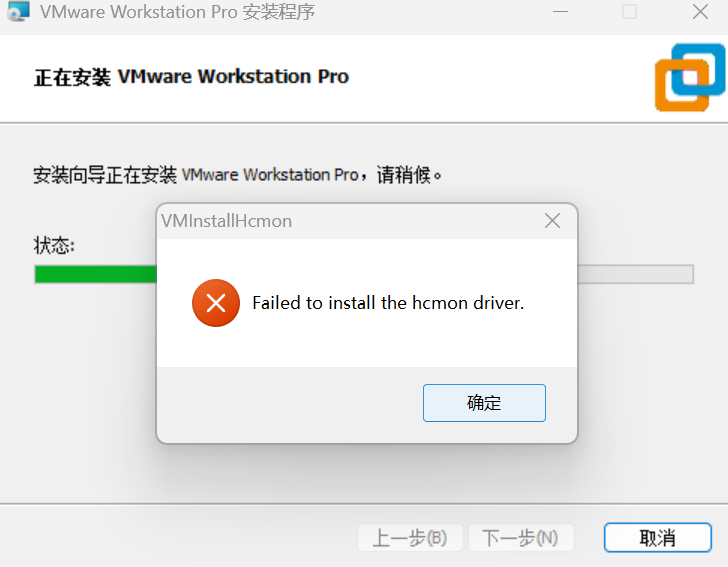Click the green filled portion of the progress bar
The image size is (728, 567).
tap(96, 274)
